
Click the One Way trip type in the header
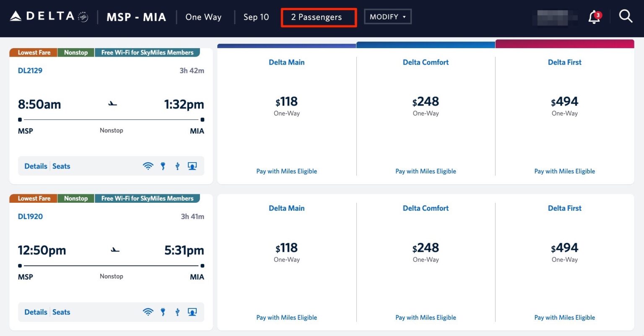pos(203,17)
